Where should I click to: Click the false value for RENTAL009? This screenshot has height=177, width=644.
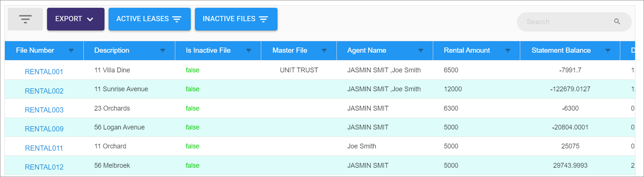pos(193,127)
